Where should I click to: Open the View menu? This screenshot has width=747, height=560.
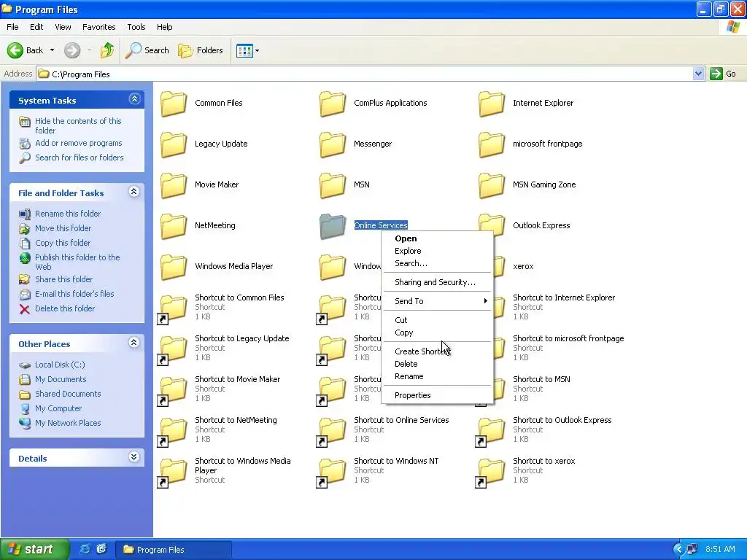coord(63,27)
